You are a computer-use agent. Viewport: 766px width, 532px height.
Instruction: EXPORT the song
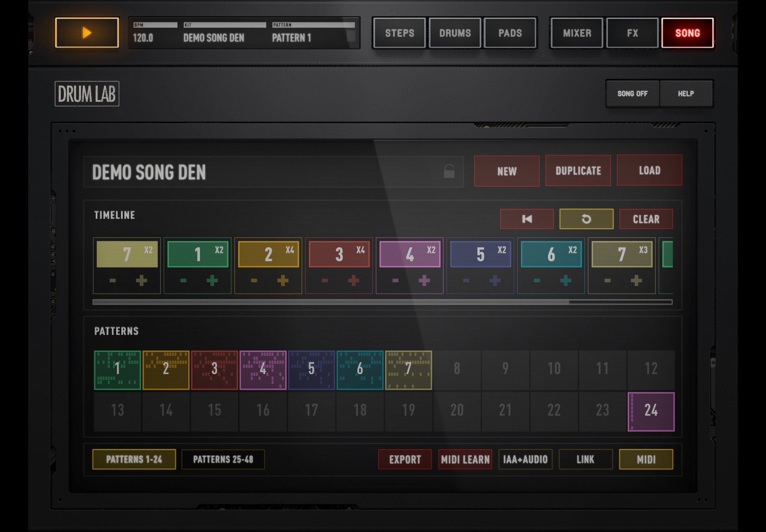pos(405,459)
